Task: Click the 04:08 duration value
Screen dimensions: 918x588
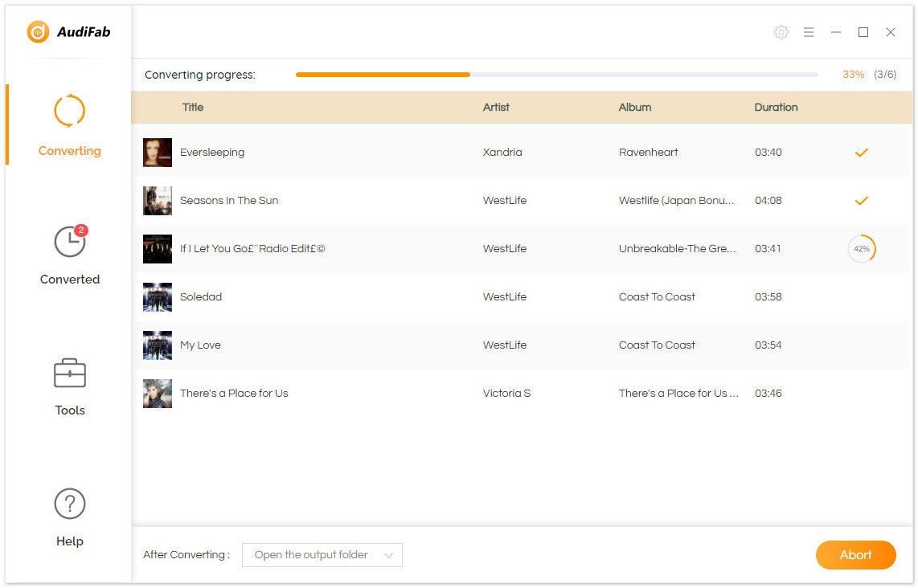Action: [x=768, y=200]
